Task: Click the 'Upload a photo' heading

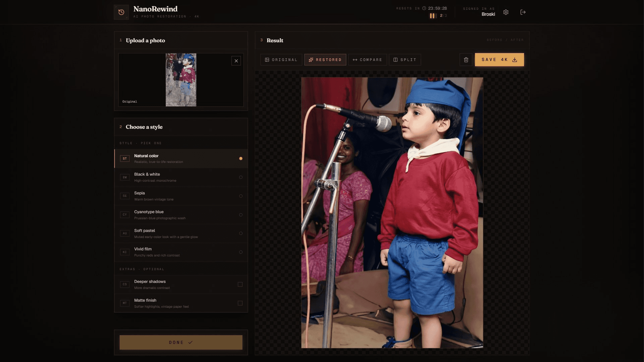Action: [145, 41]
